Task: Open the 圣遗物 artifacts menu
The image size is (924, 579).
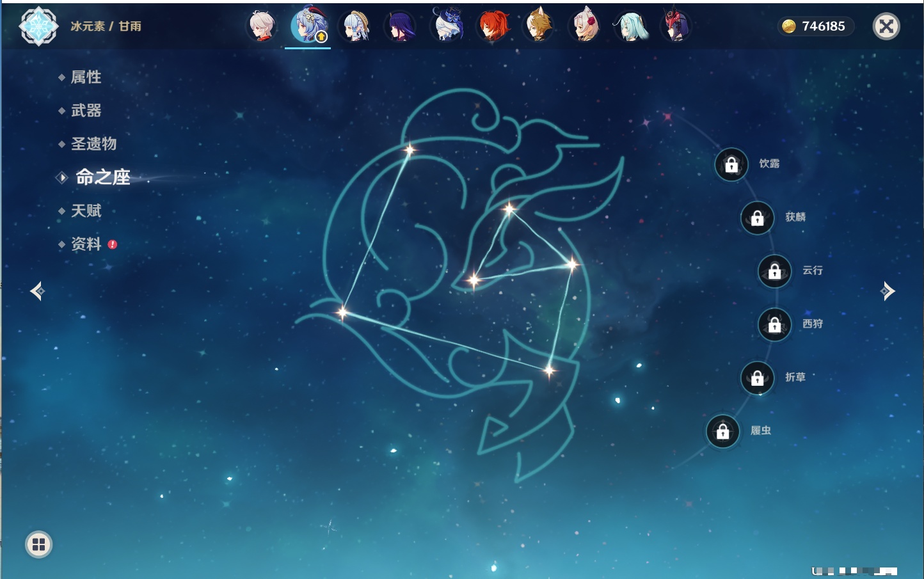Action: pyautogui.click(x=93, y=144)
